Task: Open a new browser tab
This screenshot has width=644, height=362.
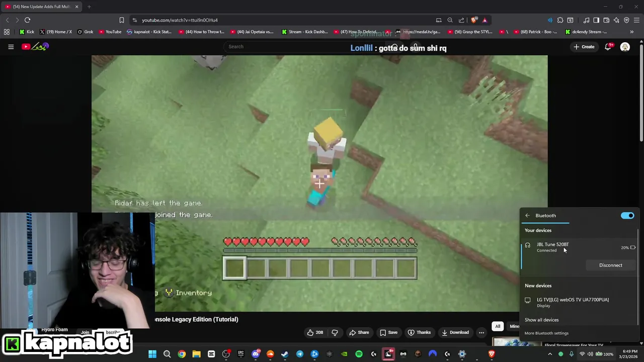Action: (89, 7)
